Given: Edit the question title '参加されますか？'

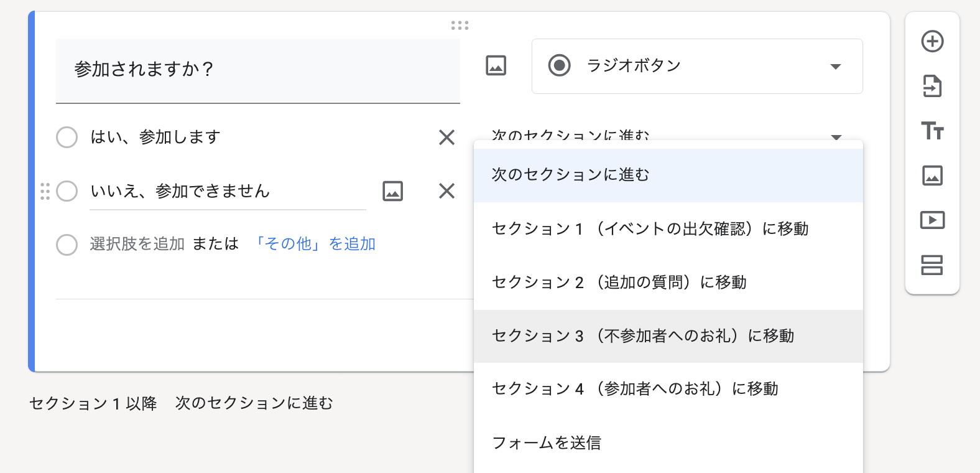Looking at the screenshot, I should click(257, 69).
